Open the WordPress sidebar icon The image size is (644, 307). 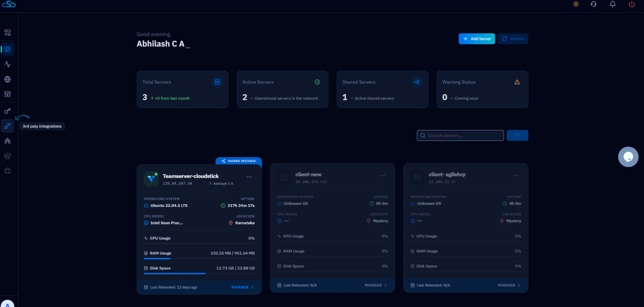click(7, 156)
